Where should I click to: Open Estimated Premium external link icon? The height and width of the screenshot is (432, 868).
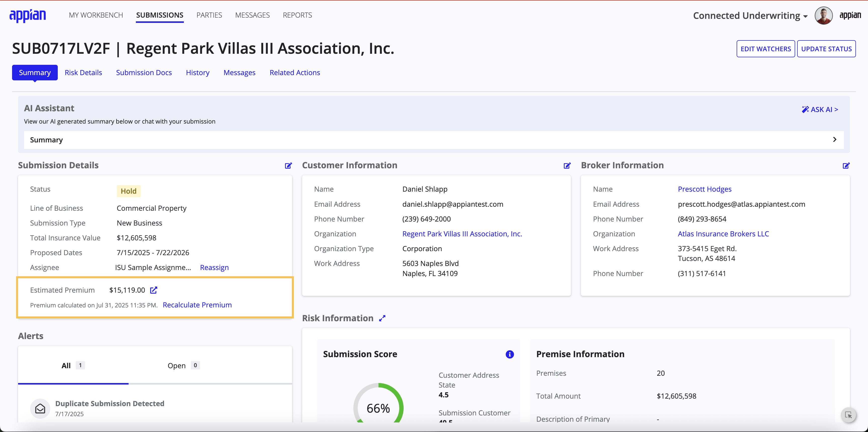point(154,290)
